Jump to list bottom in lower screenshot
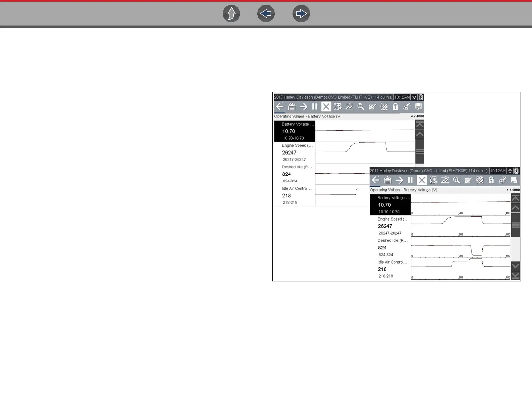Viewport: 532px width, 411px height. (x=516, y=276)
